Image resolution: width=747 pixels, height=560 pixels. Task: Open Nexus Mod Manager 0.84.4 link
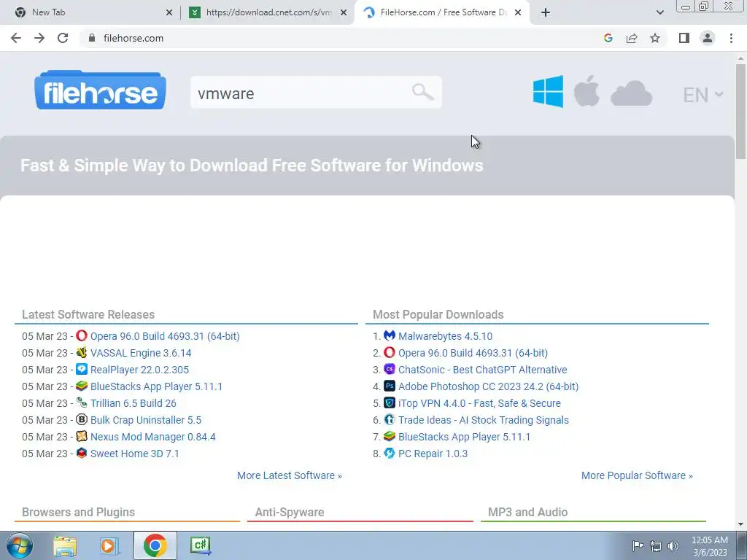tap(153, 437)
